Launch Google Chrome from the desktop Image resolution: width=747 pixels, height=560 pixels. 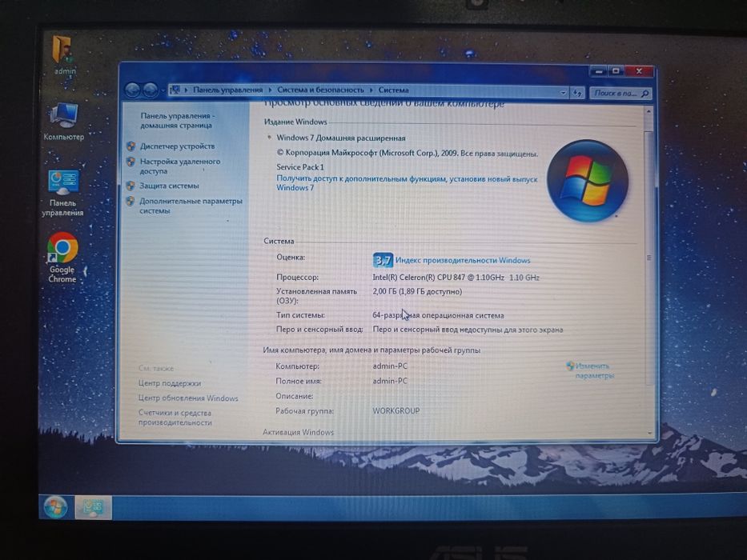click(62, 258)
